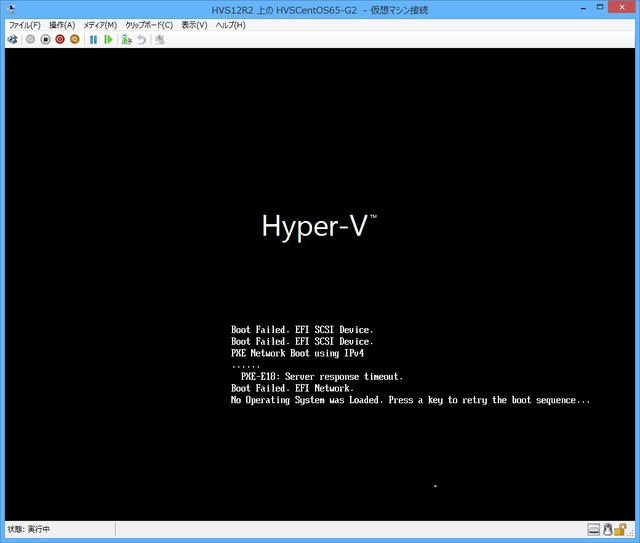Click the 'No Operating System was Loaded' message

point(307,400)
